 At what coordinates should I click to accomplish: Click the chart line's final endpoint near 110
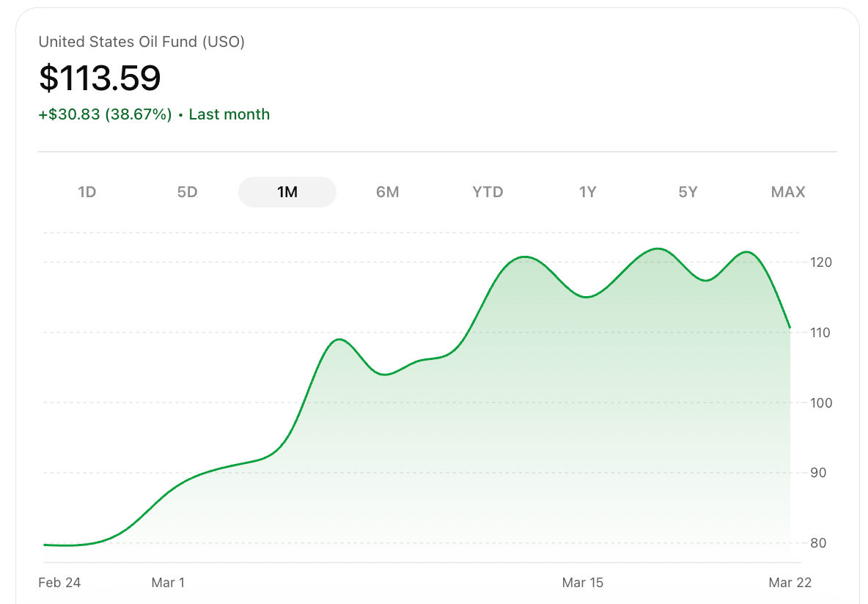790,328
